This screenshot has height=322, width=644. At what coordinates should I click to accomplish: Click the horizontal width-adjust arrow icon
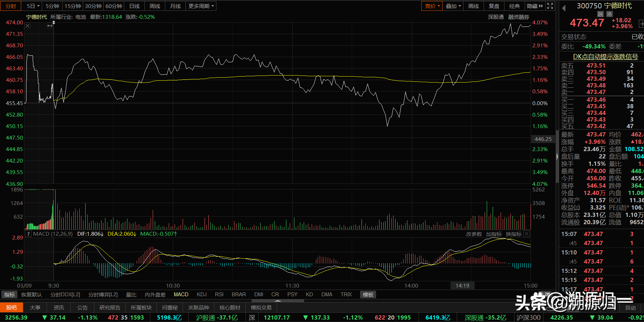[x=50, y=26]
